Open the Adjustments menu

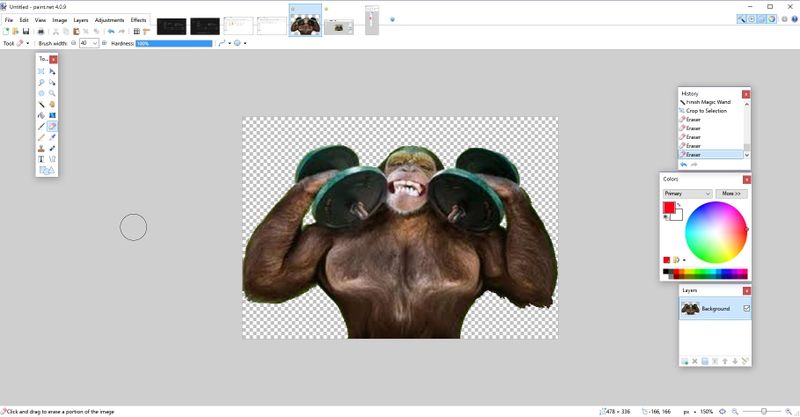pos(109,20)
